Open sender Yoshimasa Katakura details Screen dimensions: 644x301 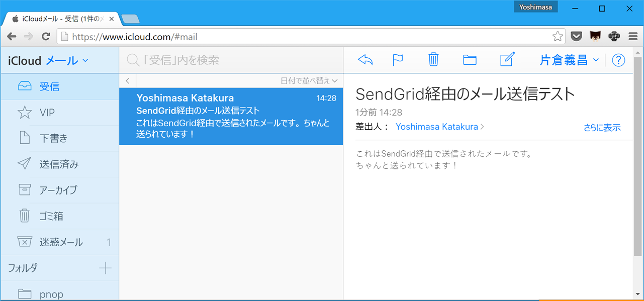(x=437, y=127)
